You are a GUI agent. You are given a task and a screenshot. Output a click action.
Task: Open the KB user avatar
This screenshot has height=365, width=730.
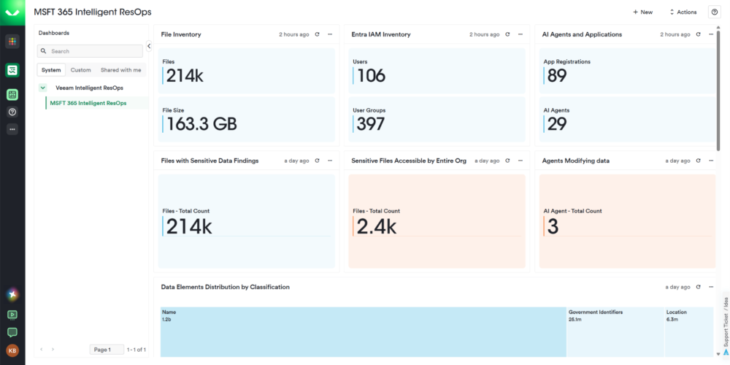(13, 350)
